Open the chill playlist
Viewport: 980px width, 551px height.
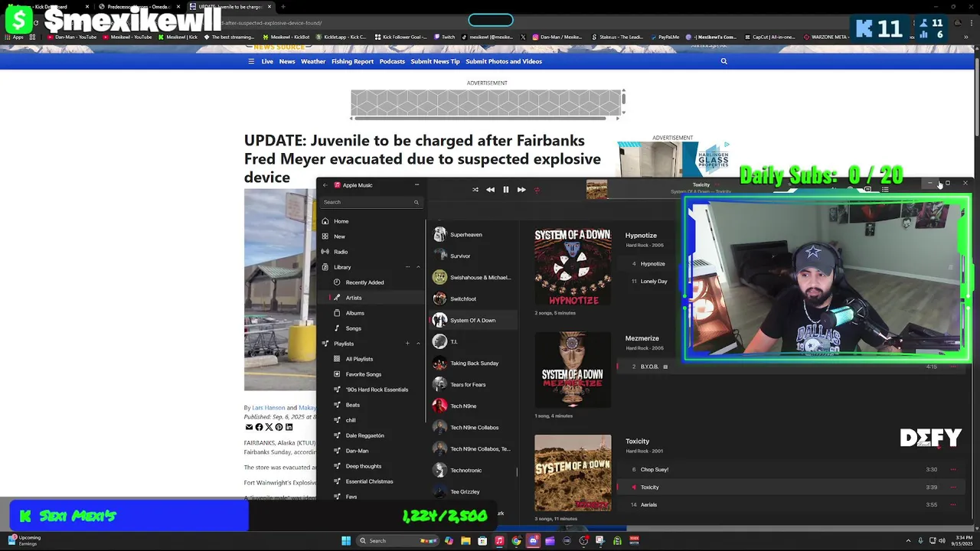pyautogui.click(x=371, y=420)
